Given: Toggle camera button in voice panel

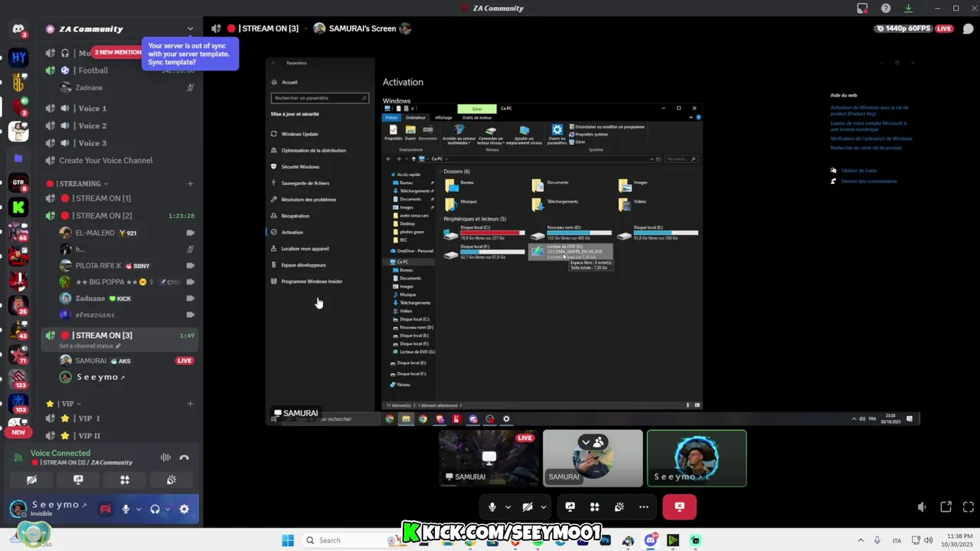Looking at the screenshot, I should pyautogui.click(x=31, y=480).
